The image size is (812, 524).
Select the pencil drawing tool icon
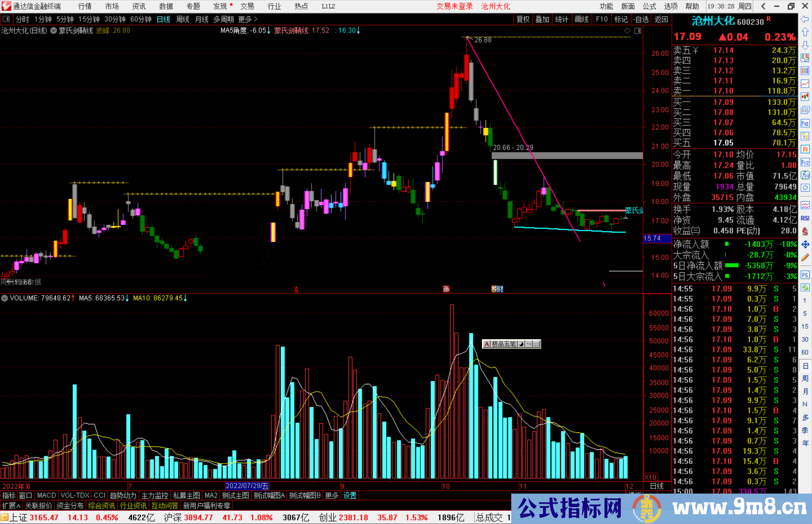click(805, 257)
